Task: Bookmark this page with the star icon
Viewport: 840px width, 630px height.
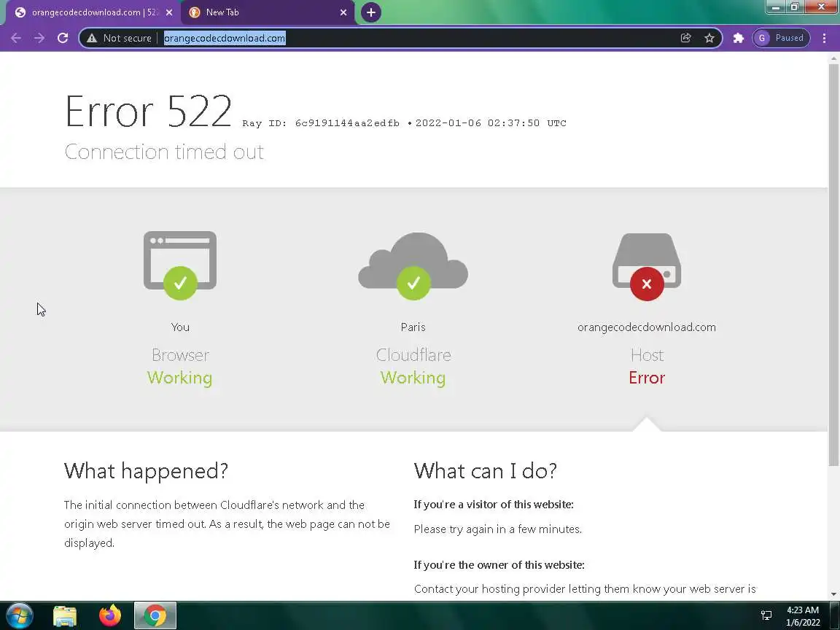Action: [709, 38]
